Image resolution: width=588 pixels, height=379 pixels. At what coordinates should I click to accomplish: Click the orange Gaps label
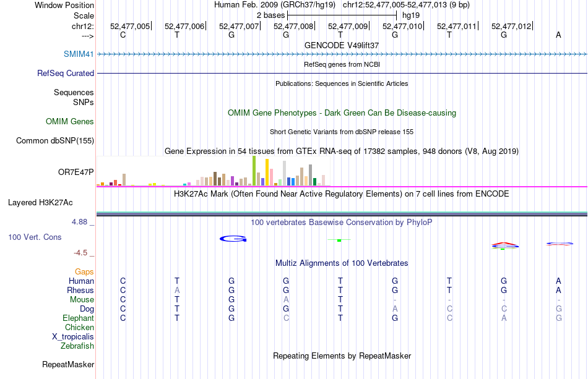tap(84, 271)
